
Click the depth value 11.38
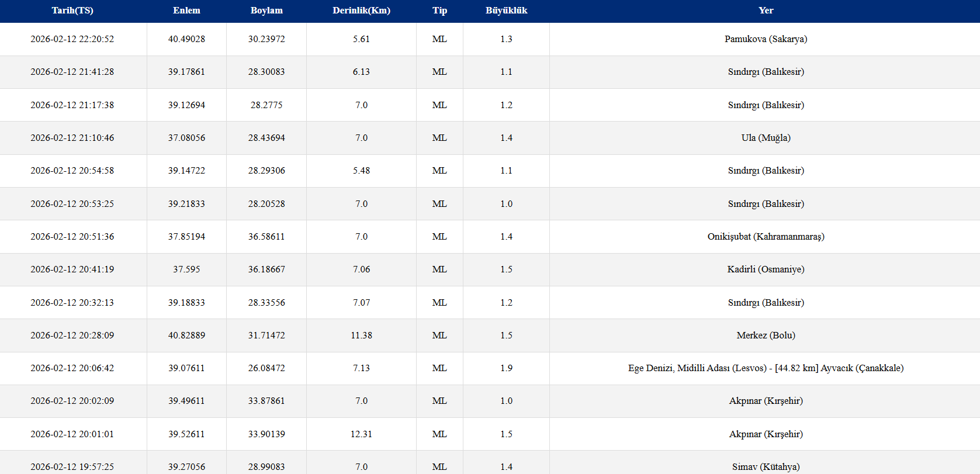click(x=361, y=335)
